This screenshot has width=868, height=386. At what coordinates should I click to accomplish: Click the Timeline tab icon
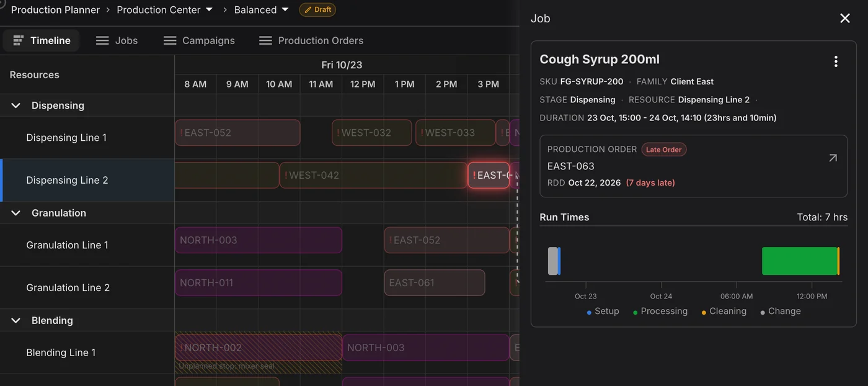click(x=19, y=40)
